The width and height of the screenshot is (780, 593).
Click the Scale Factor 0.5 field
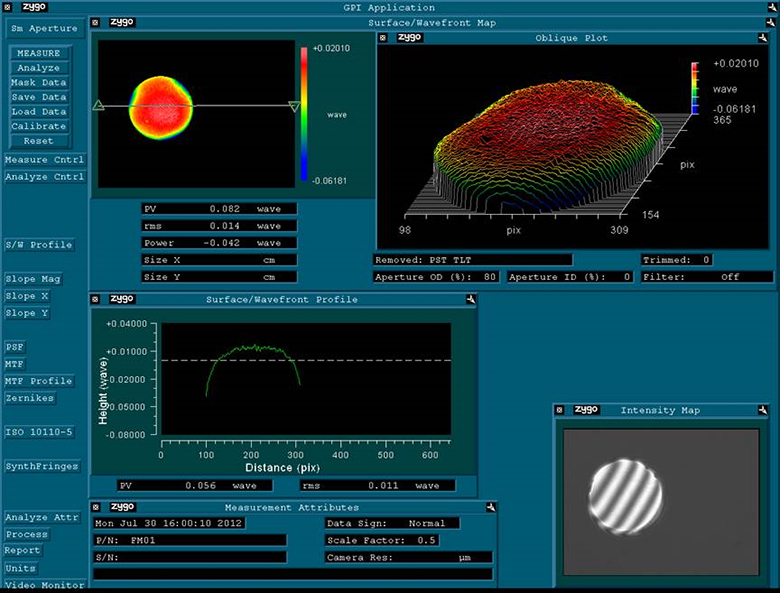(x=382, y=540)
